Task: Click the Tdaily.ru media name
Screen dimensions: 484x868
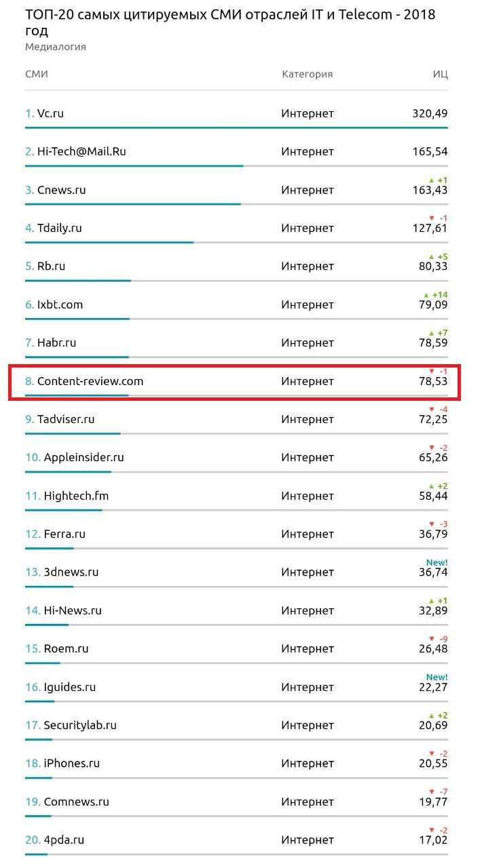Action: pyautogui.click(x=59, y=228)
